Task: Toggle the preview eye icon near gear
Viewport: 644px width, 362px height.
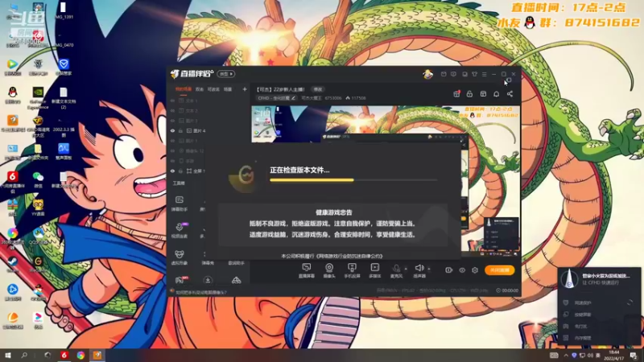Action: pos(462,270)
